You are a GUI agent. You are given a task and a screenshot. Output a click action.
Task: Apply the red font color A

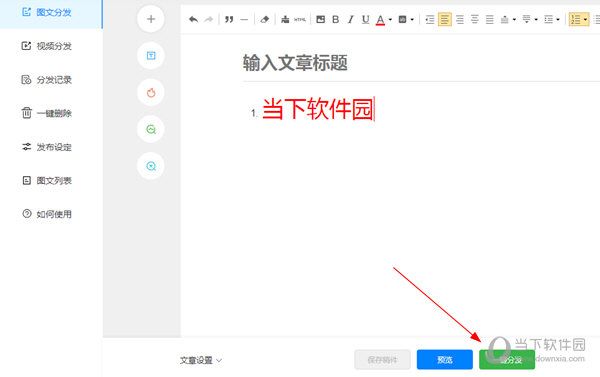pos(380,20)
